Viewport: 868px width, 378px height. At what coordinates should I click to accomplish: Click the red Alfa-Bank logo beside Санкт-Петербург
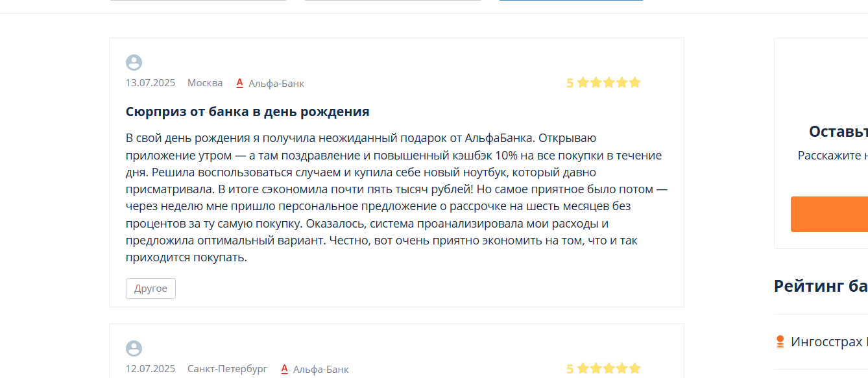284,368
